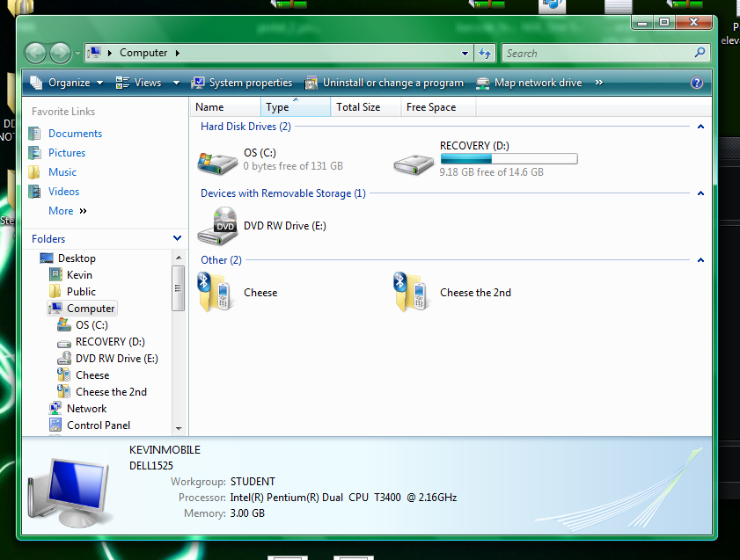Click the STUDENT workgroup value
The height and width of the screenshot is (560, 740).
(x=253, y=482)
